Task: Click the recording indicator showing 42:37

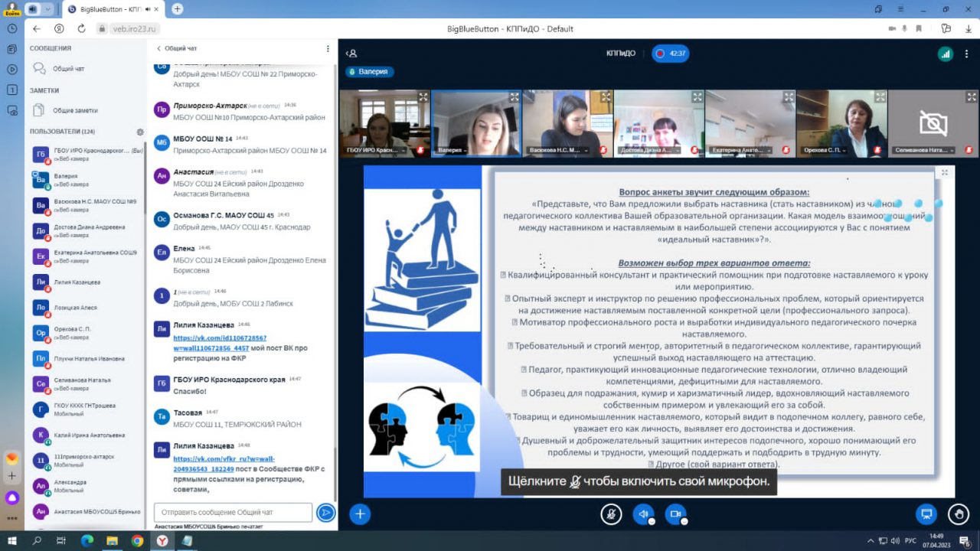Action: coord(670,54)
